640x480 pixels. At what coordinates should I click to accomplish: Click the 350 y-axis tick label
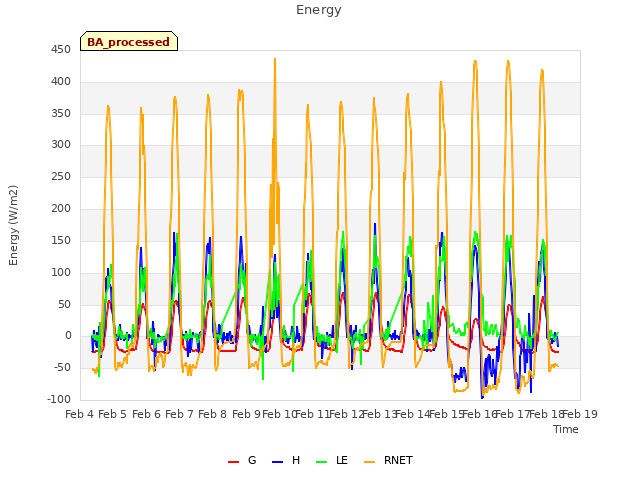click(x=61, y=113)
